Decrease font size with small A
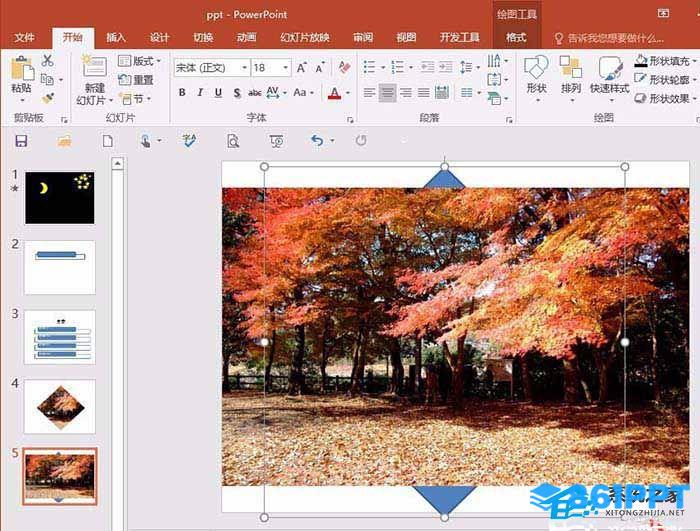The height and width of the screenshot is (531, 700). pyautogui.click(x=320, y=68)
